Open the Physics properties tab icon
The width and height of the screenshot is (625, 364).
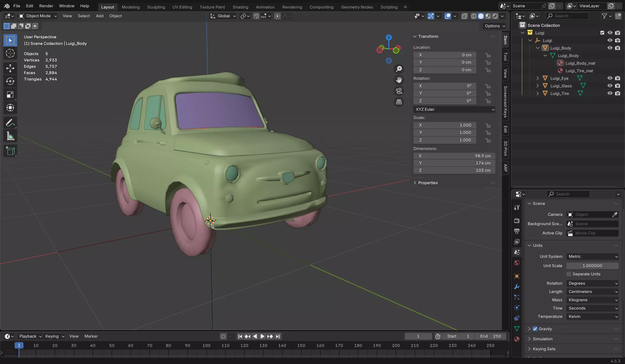pos(517,307)
